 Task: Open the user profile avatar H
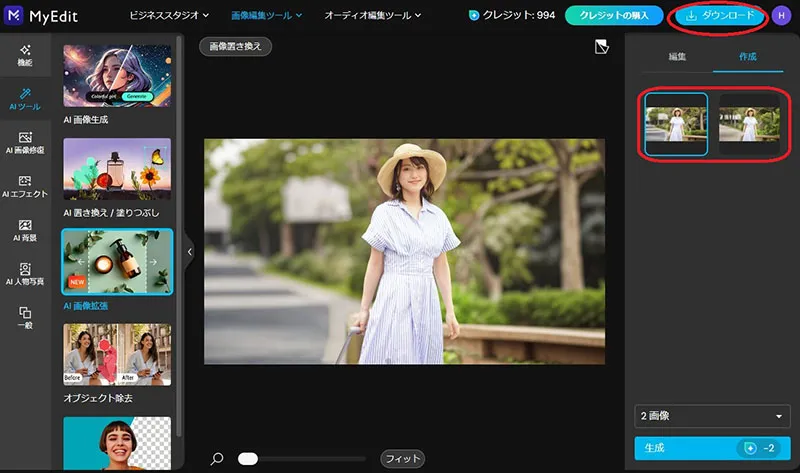tap(781, 15)
